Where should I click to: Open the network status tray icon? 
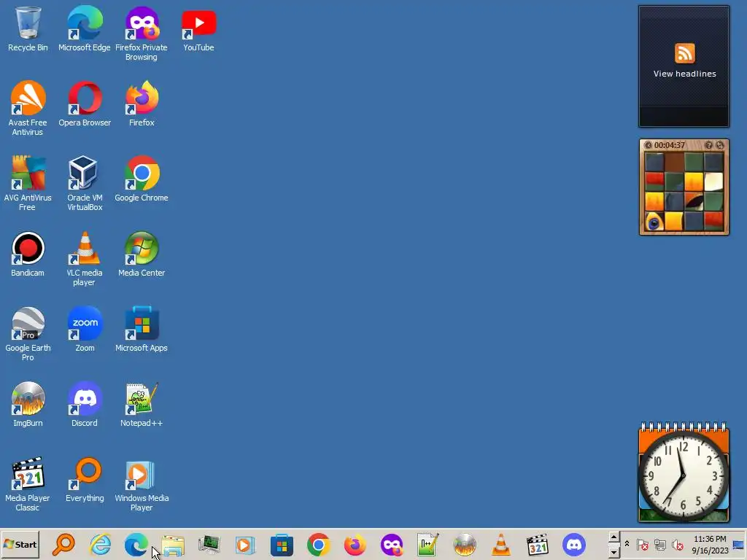pos(659,544)
